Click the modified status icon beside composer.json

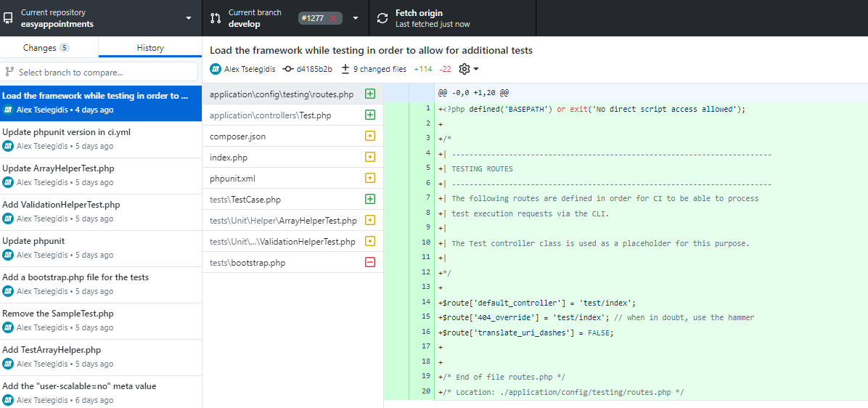coord(370,136)
